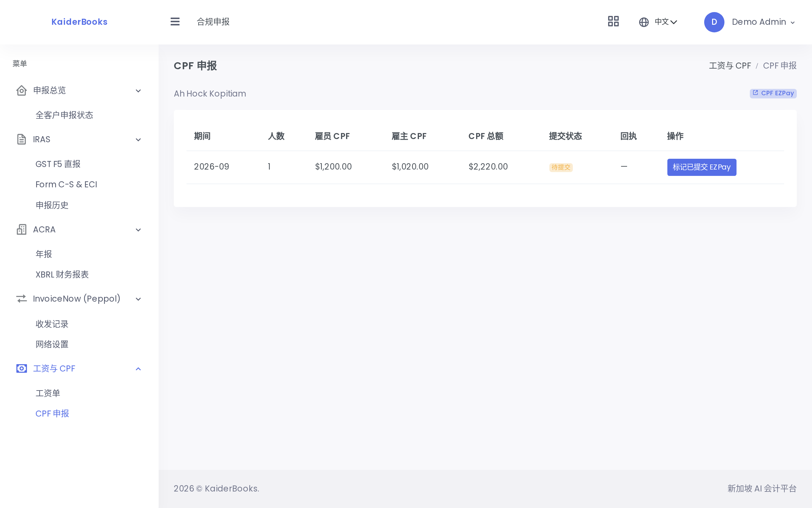The height and width of the screenshot is (508, 812).
Task: Click the 申报总览 home icon
Action: (22, 90)
